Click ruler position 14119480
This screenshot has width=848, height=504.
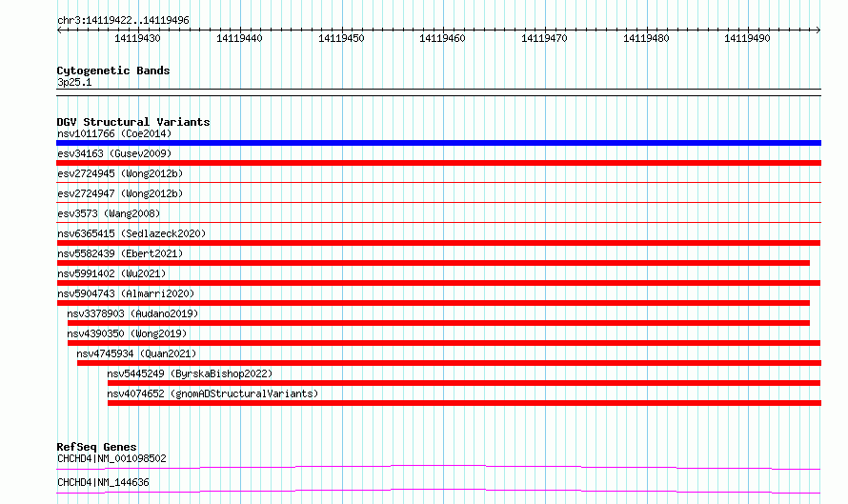(x=646, y=38)
